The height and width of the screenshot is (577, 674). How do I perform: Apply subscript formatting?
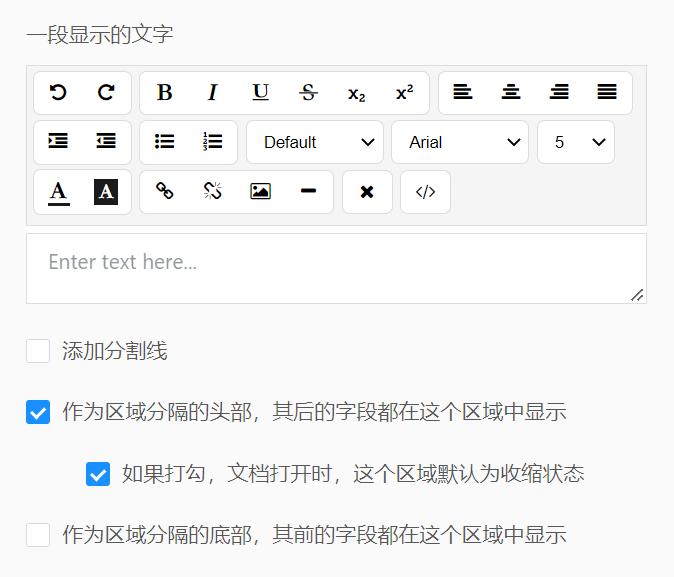click(x=357, y=92)
